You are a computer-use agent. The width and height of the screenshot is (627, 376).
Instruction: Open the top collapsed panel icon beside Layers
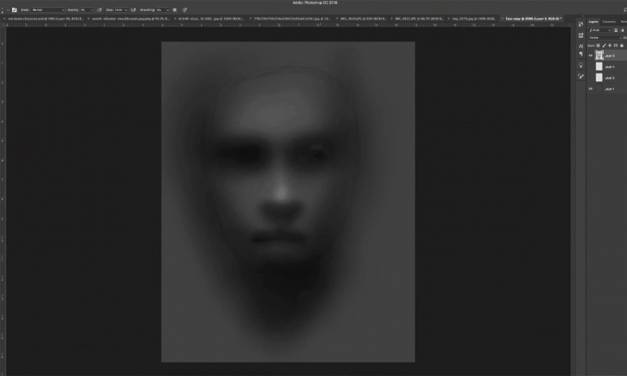[x=581, y=24]
